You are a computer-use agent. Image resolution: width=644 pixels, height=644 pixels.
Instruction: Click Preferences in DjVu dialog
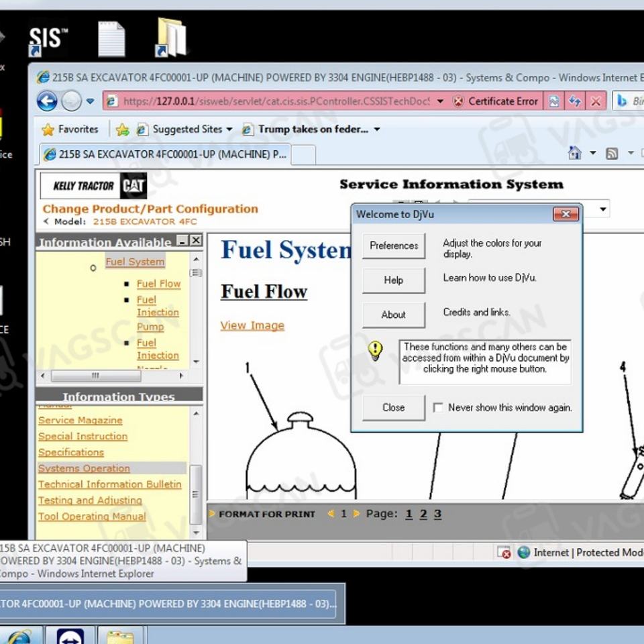tap(394, 246)
